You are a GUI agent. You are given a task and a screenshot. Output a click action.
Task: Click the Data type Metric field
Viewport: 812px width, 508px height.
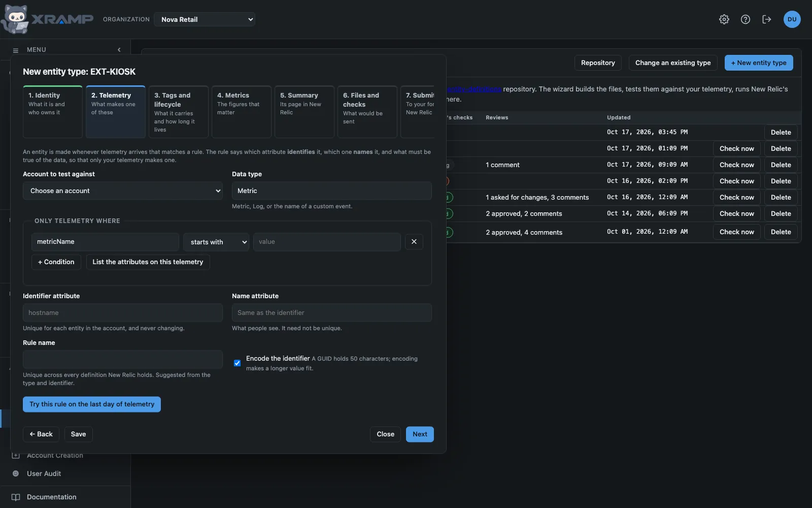[x=332, y=191]
